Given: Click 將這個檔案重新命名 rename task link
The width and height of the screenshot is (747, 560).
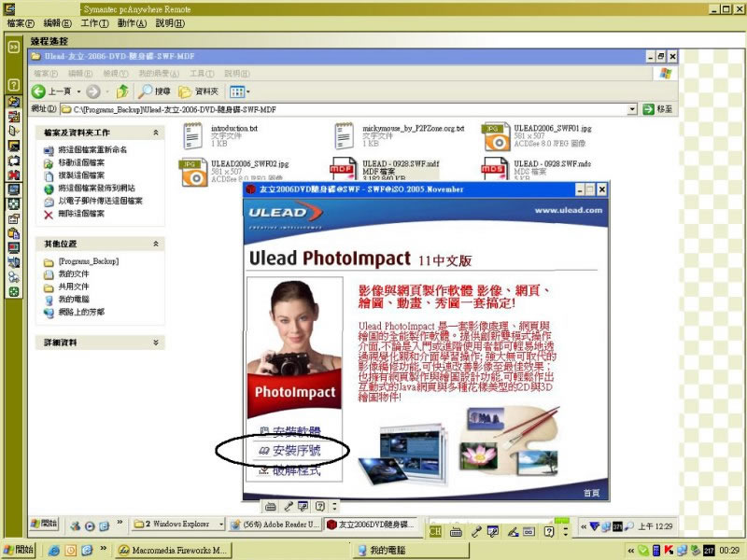Looking at the screenshot, I should click(92, 150).
